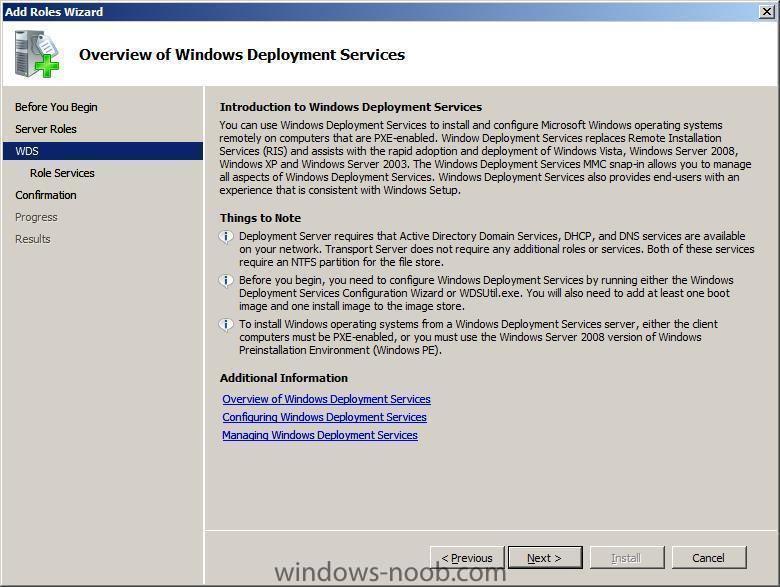Close the Add Roles Wizard window
The image size is (780, 587).
(x=767, y=11)
